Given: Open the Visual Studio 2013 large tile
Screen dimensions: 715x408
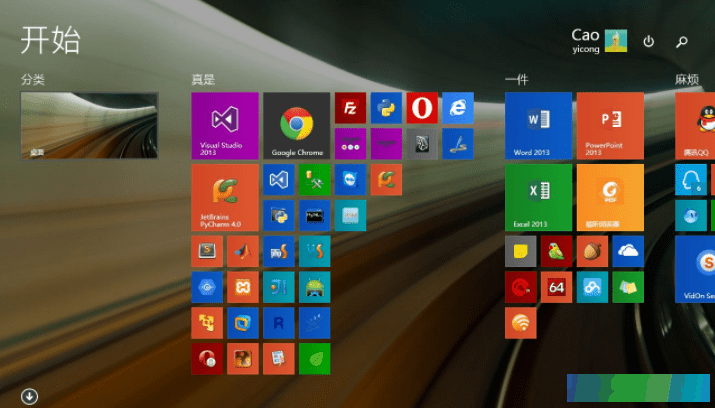Looking at the screenshot, I should click(x=225, y=126).
